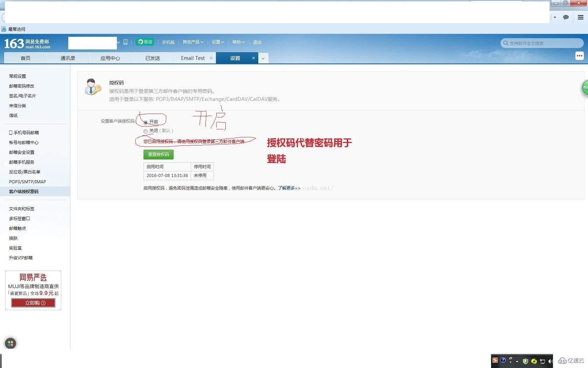This screenshot has height=368, width=588.
Task: Click the bookmarks bar 最常访问 icon
Action: coord(3,29)
